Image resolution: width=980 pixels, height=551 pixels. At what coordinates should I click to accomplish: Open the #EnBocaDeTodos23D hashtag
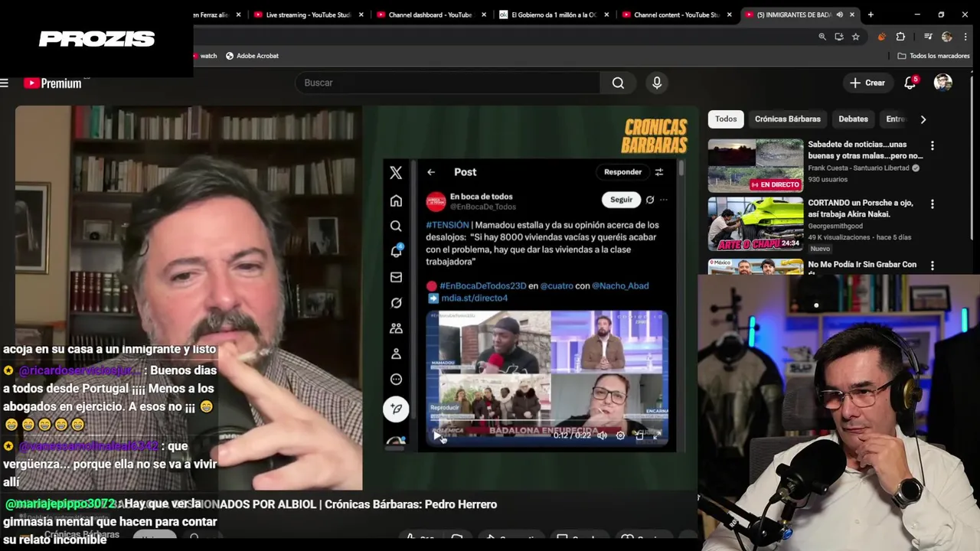[x=482, y=285]
